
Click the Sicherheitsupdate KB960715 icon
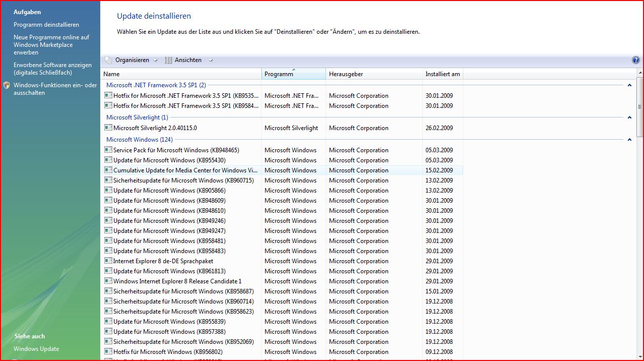[x=108, y=180]
